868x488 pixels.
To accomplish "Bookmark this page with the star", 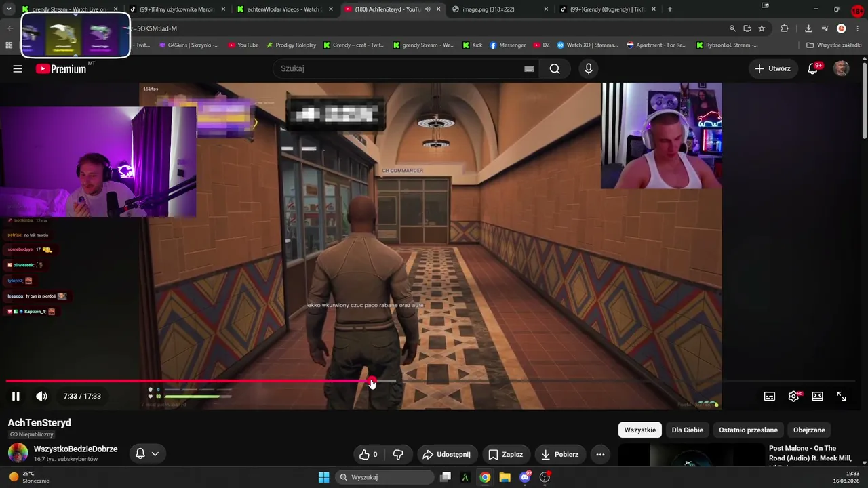I will (x=762, y=28).
